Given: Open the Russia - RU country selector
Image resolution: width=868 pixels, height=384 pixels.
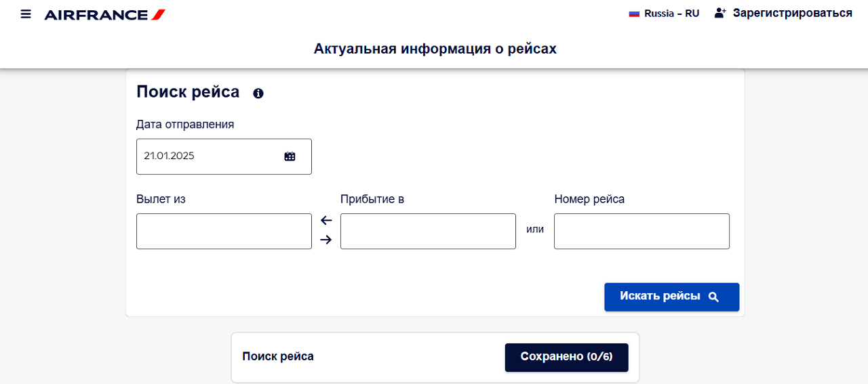Looking at the screenshot, I should [664, 14].
